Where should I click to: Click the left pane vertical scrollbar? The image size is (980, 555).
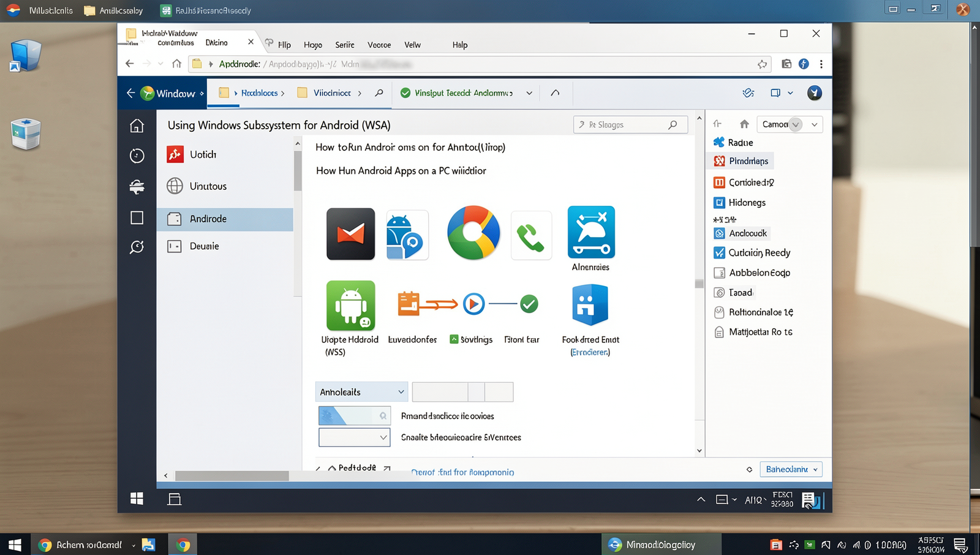pos(298,172)
